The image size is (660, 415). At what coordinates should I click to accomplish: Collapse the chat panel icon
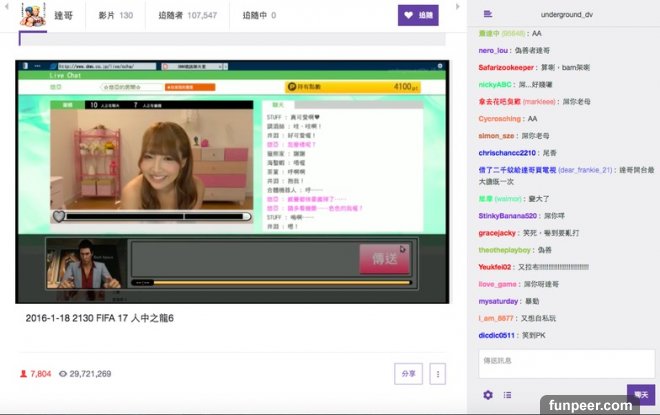pyautogui.click(x=487, y=14)
